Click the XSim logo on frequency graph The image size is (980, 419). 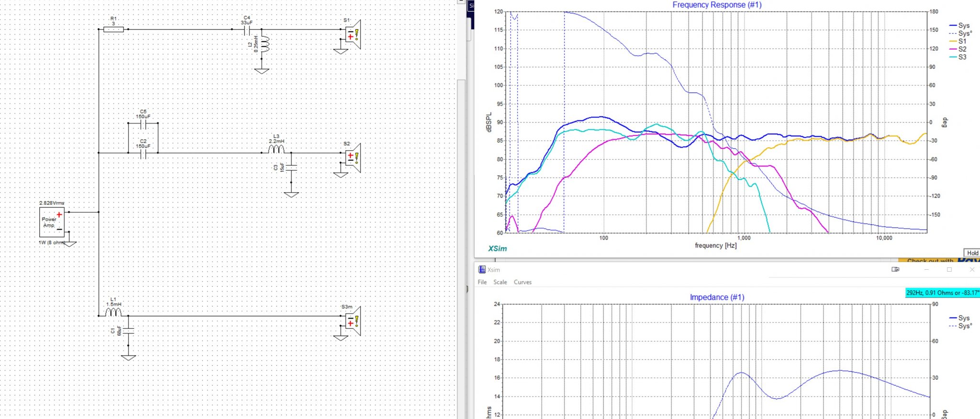(497, 249)
